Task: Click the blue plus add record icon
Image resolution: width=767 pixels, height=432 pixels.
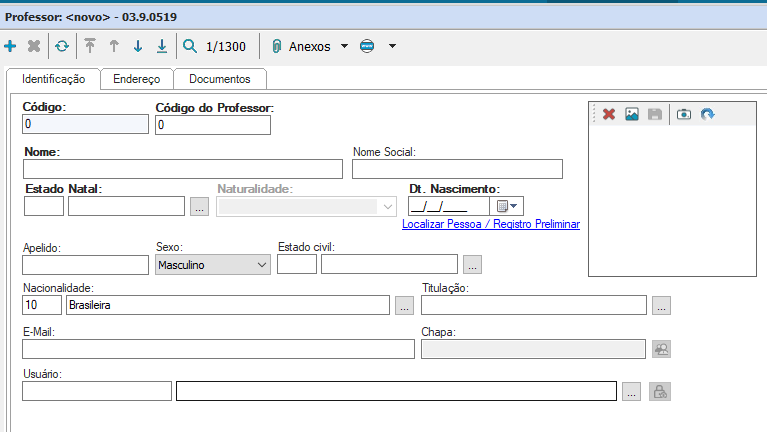Action: [x=11, y=46]
